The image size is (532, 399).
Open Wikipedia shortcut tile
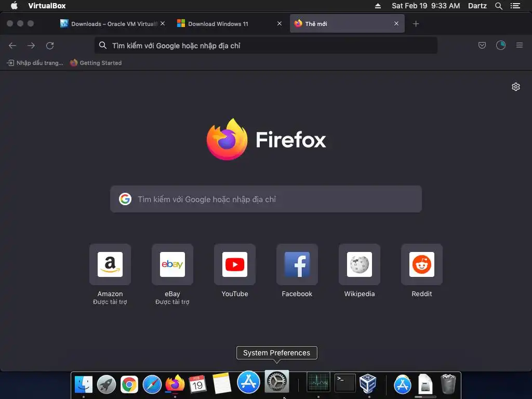(360, 264)
